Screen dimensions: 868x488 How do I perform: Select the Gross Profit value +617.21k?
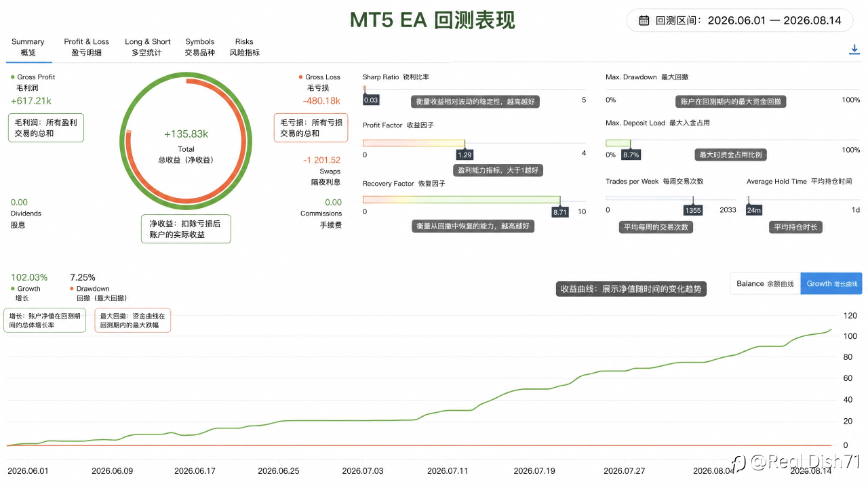click(31, 101)
